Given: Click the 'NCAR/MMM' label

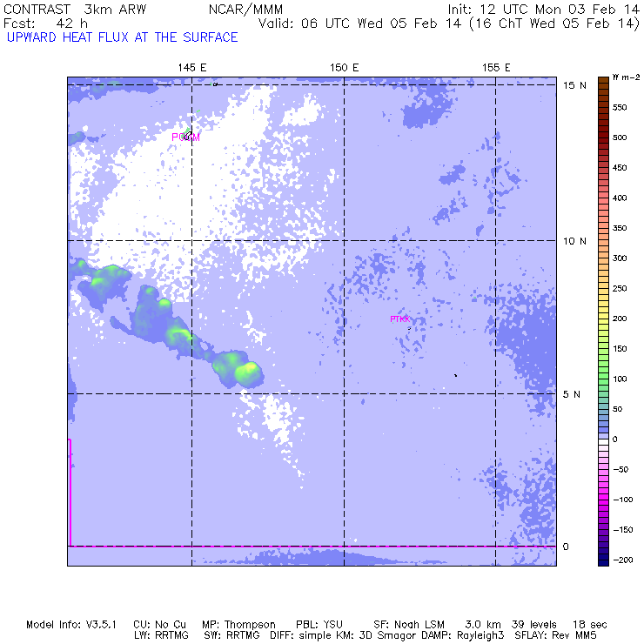Looking at the screenshot, I should tap(245, 10).
